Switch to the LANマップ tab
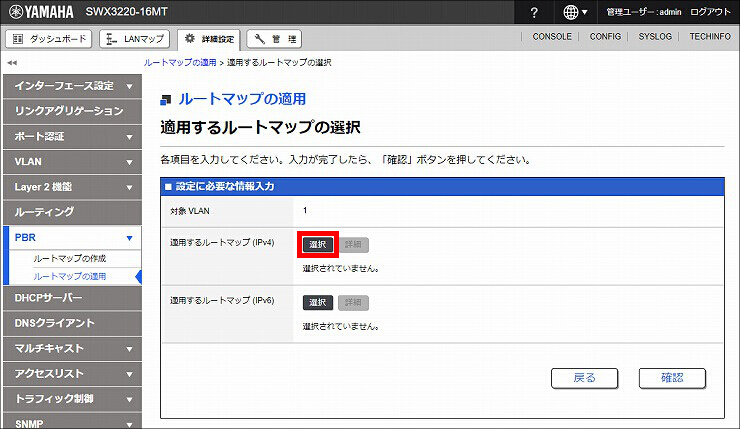The height and width of the screenshot is (429, 740). coord(135,39)
